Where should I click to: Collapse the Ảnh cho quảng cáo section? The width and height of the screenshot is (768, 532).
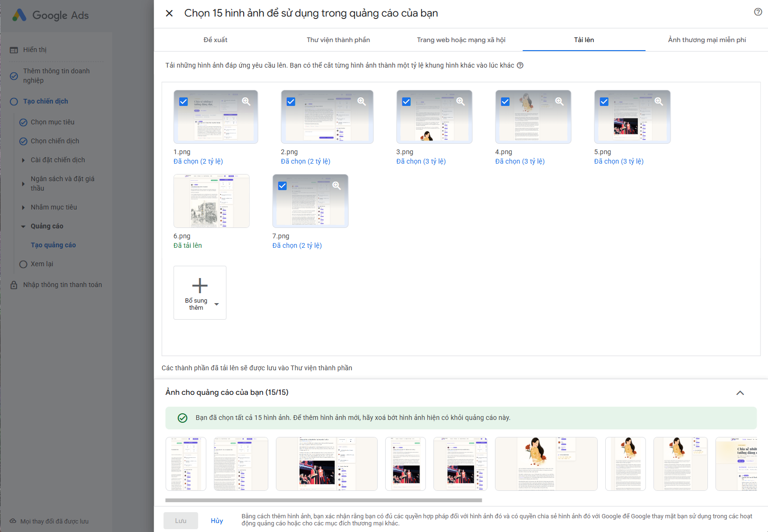(740, 393)
